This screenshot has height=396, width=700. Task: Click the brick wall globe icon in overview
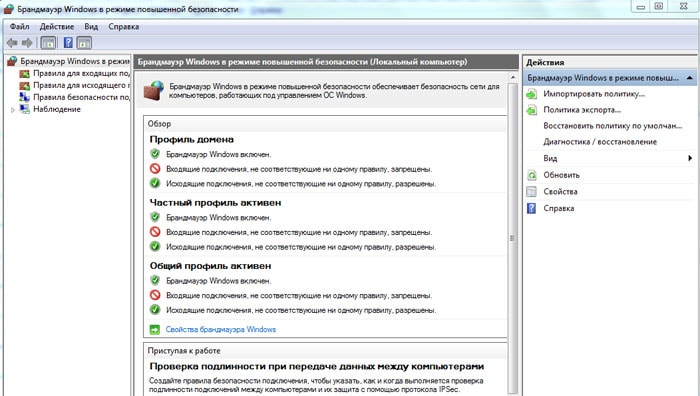pyautogui.click(x=154, y=91)
